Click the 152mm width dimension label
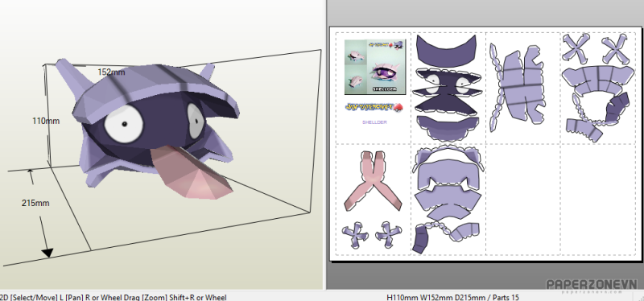 click(111, 72)
